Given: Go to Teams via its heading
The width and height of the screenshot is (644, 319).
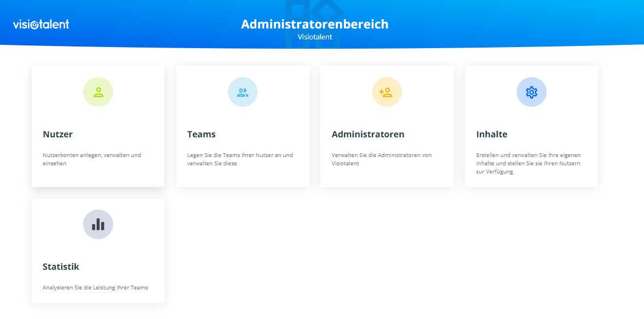Looking at the screenshot, I should (x=201, y=134).
